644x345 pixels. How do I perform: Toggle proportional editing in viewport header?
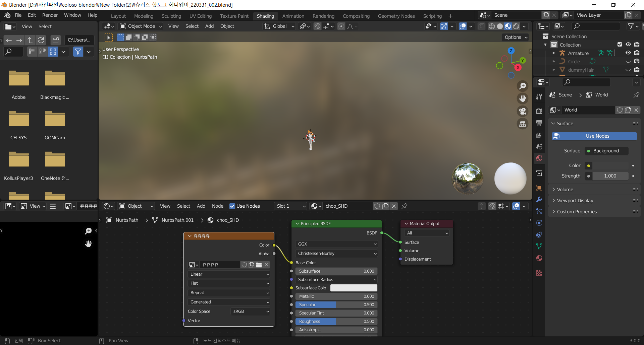pos(341,26)
